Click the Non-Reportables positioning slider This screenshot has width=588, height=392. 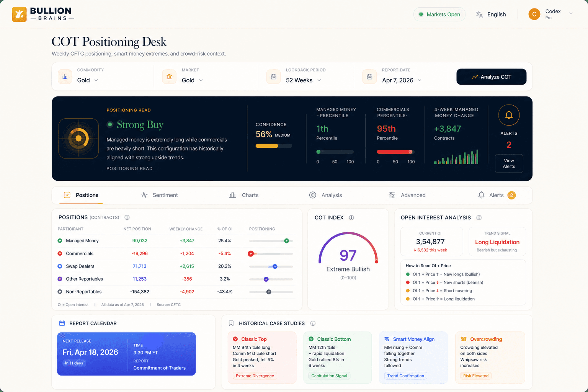coord(271,292)
